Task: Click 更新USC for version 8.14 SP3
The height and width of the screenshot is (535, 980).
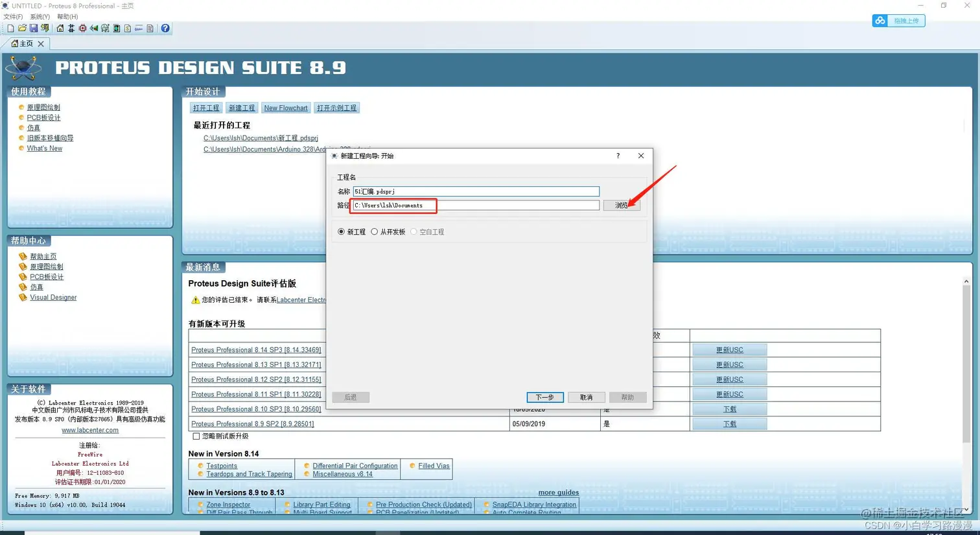Action: (730, 350)
